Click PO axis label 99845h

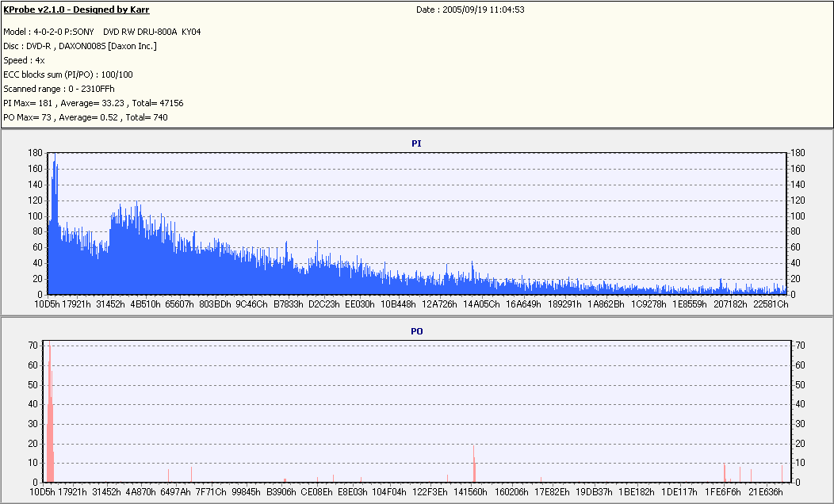pos(247,492)
